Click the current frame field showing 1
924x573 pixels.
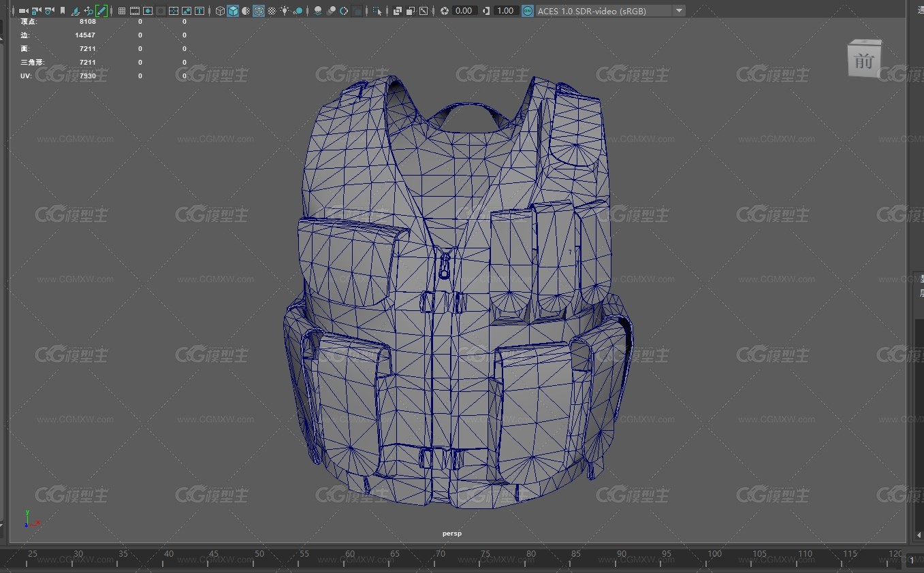[916, 560]
